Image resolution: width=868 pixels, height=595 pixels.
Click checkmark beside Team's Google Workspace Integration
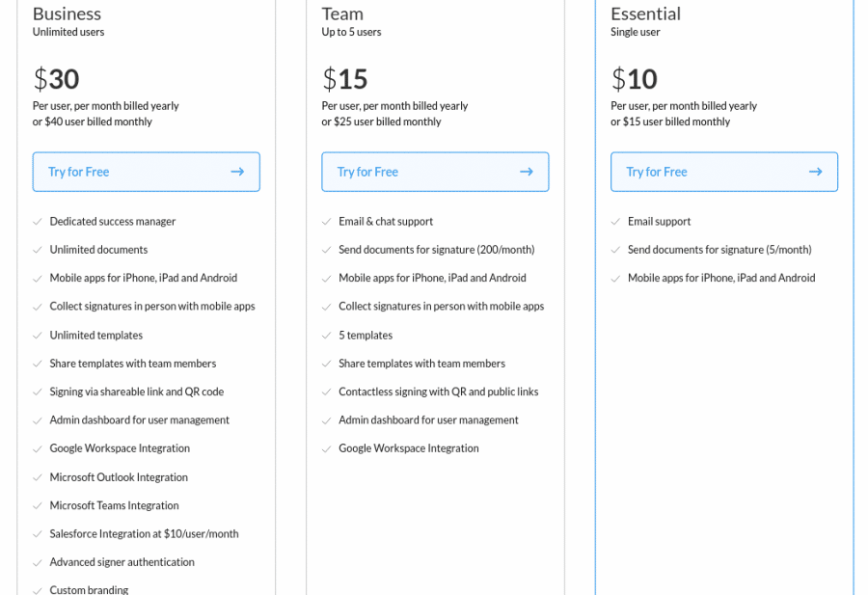[x=326, y=448]
